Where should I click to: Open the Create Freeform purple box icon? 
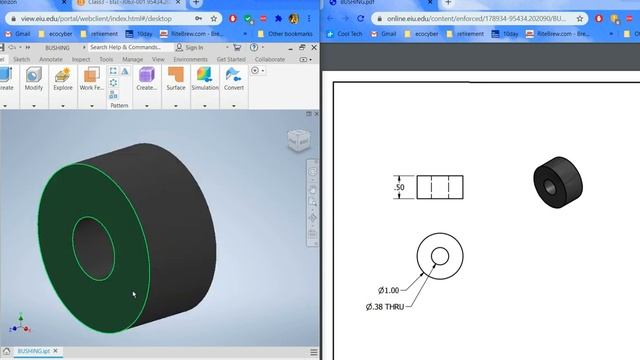[147, 76]
